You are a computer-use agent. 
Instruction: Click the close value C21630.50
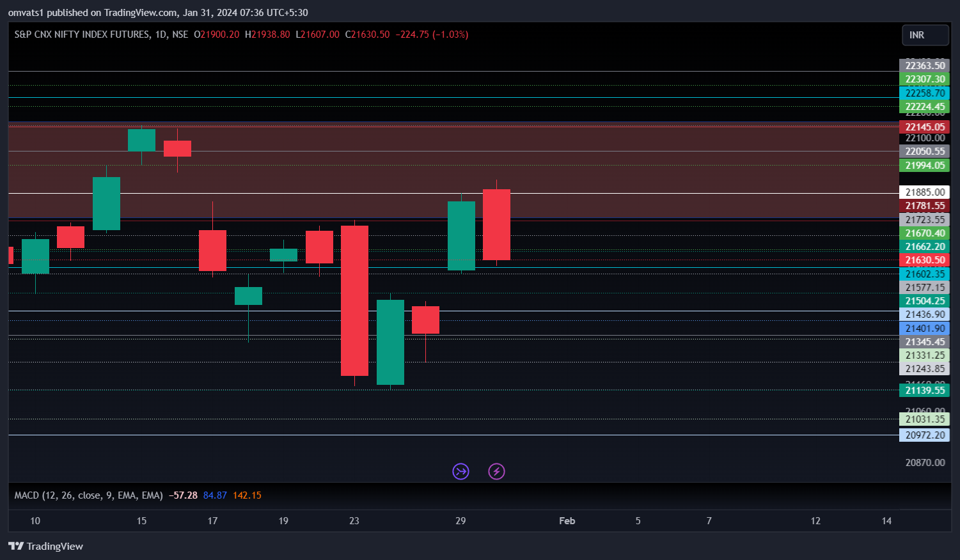tap(368, 35)
